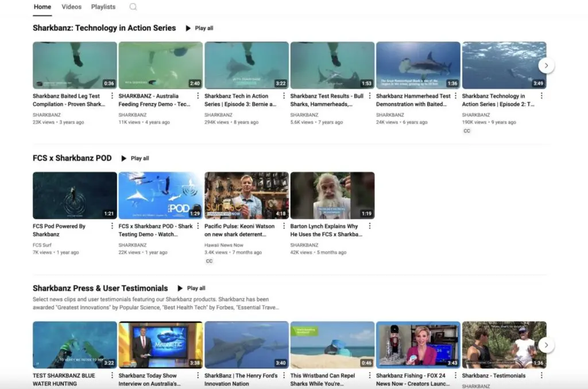This screenshot has width=588, height=389.
Task: Switch to the Videos tab
Action: click(x=72, y=7)
